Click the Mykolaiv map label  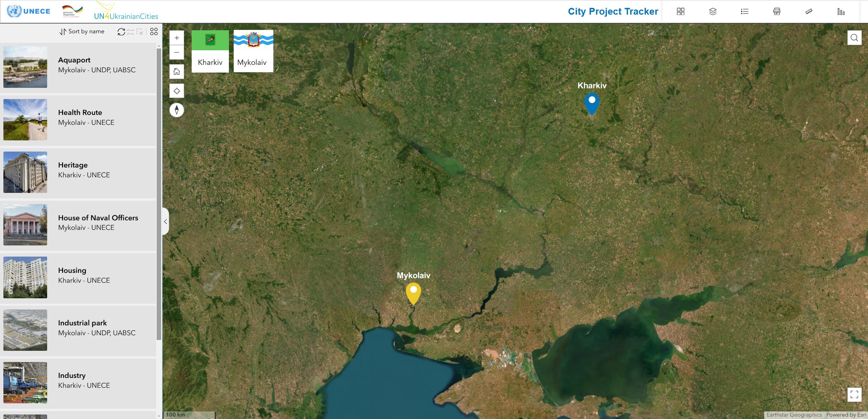414,276
